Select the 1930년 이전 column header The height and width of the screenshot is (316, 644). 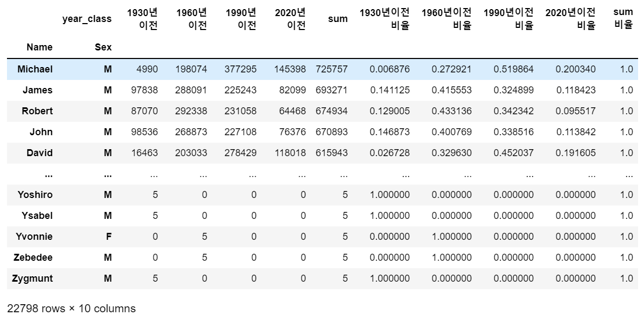pos(142,19)
